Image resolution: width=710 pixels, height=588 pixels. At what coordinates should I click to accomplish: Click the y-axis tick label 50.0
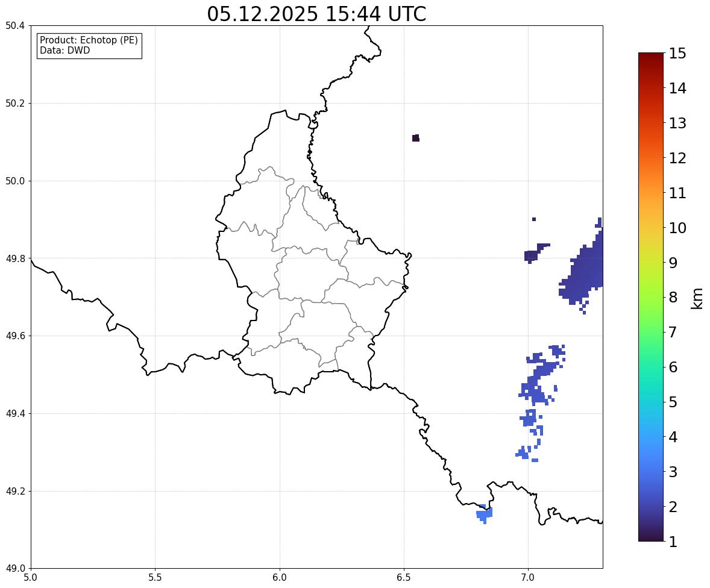coord(15,181)
